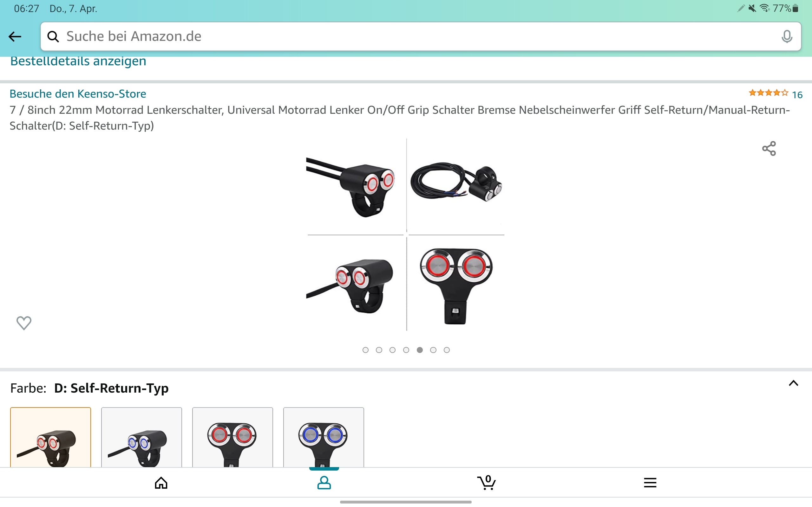The width and height of the screenshot is (812, 507).
Task: Add product to wishlist via heart icon
Action: [x=24, y=323]
